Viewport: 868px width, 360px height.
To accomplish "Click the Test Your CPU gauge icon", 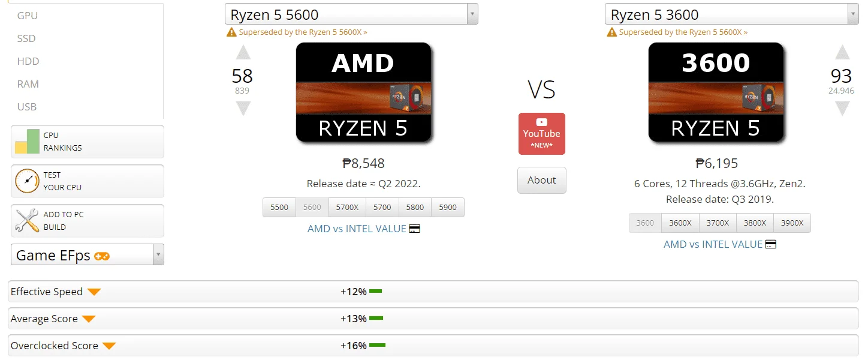I will [x=27, y=181].
